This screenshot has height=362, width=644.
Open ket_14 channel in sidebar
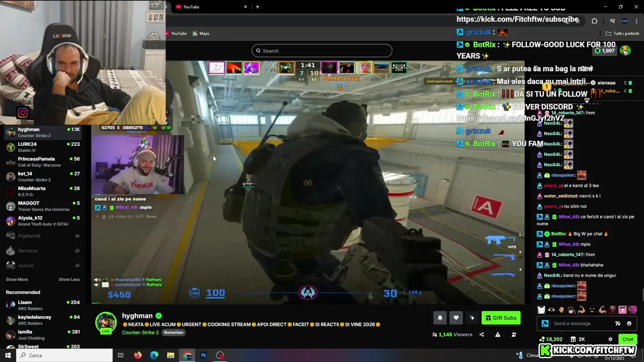point(43,176)
